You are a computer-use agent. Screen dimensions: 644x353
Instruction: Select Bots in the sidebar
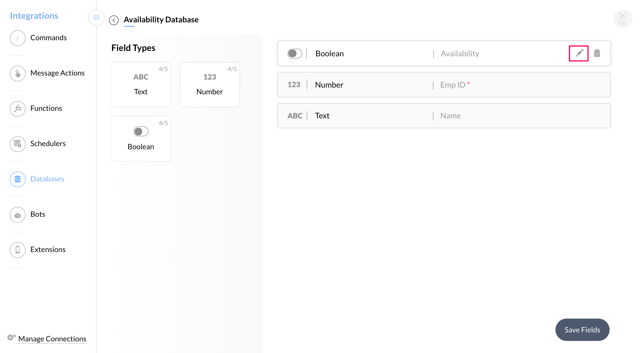tap(38, 214)
